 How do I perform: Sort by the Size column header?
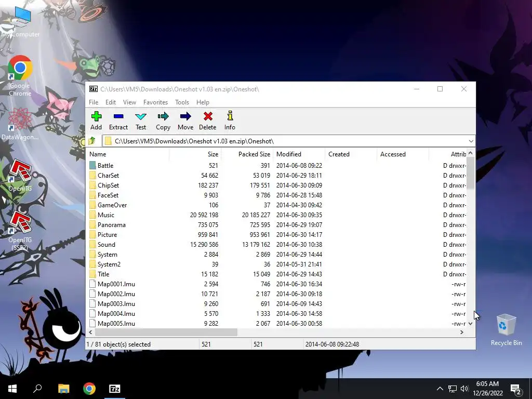click(195, 154)
